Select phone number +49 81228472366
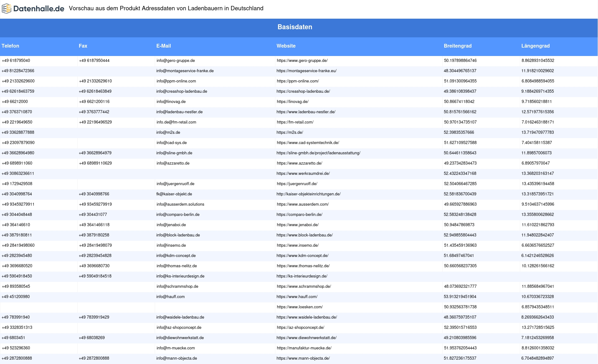 click(x=18, y=71)
